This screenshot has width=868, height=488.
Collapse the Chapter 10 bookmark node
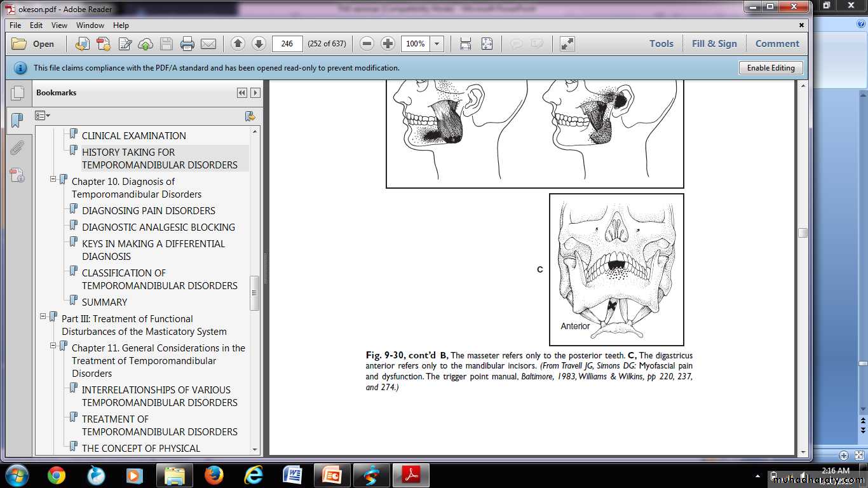click(53, 180)
